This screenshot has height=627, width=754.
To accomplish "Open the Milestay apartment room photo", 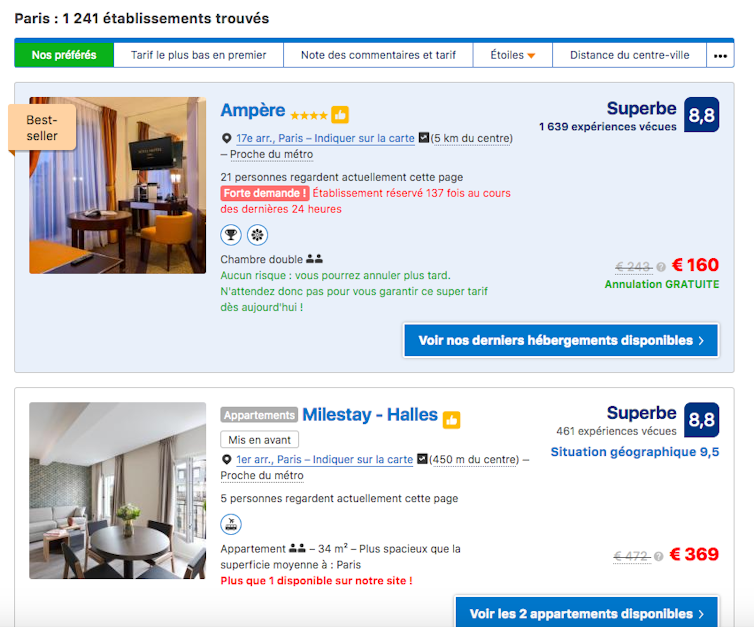I will click(117, 490).
